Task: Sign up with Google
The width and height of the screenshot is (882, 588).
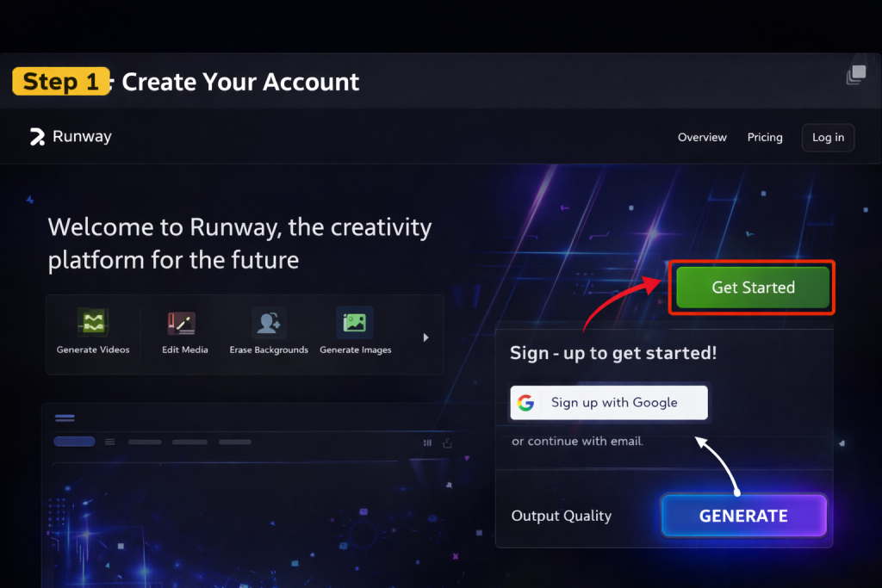Action: pyautogui.click(x=609, y=403)
